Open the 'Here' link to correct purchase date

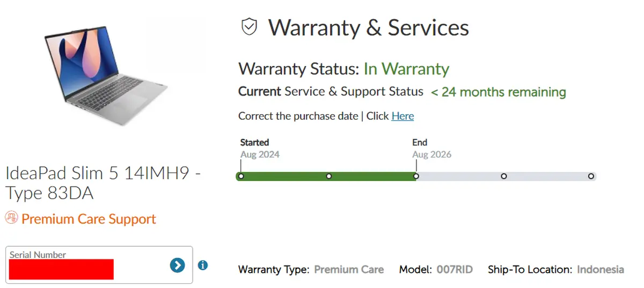402,116
